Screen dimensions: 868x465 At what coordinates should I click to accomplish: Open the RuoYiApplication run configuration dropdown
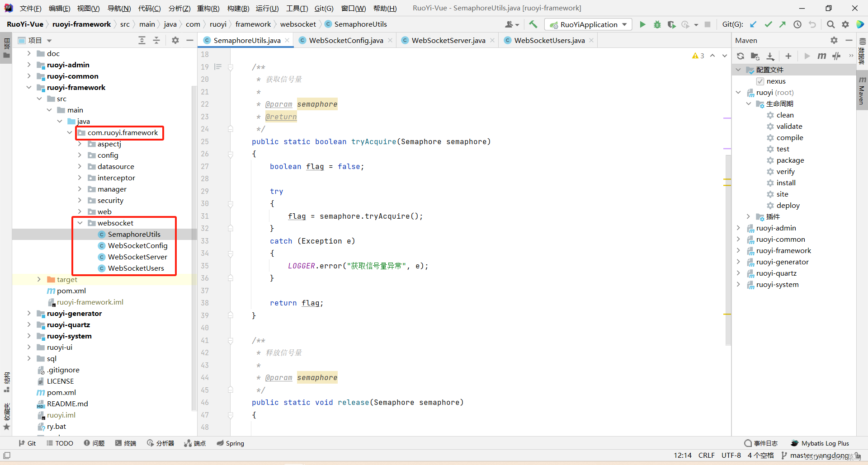[624, 24]
